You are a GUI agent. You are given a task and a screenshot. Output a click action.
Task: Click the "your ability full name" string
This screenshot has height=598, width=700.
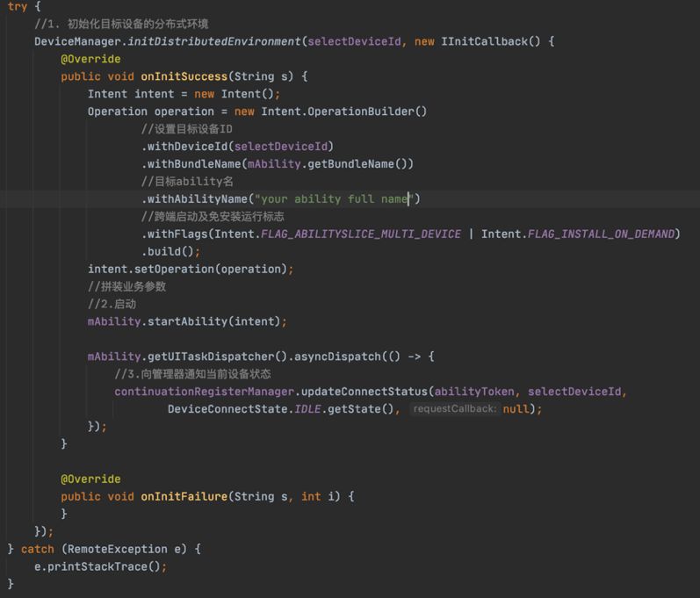tap(335, 199)
